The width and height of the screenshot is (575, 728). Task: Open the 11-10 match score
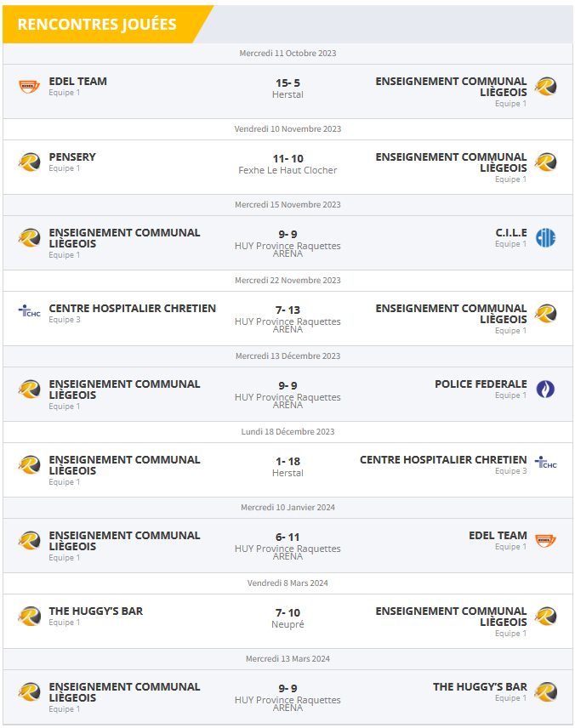287,159
